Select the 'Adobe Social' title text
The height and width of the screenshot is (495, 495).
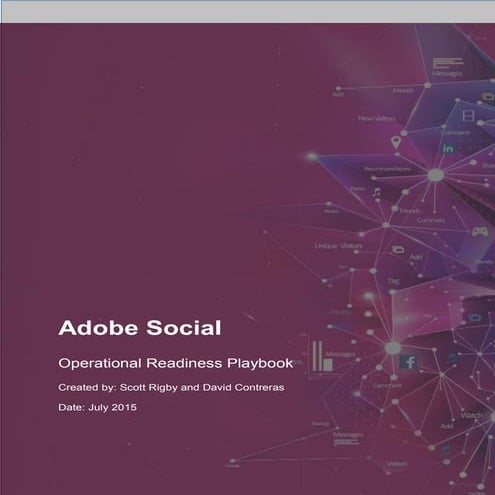tap(140, 328)
